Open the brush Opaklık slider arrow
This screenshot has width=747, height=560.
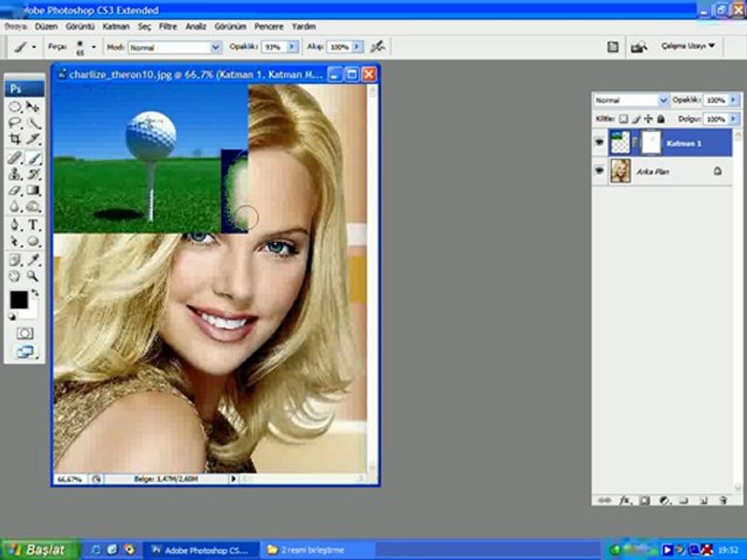pyautogui.click(x=293, y=47)
